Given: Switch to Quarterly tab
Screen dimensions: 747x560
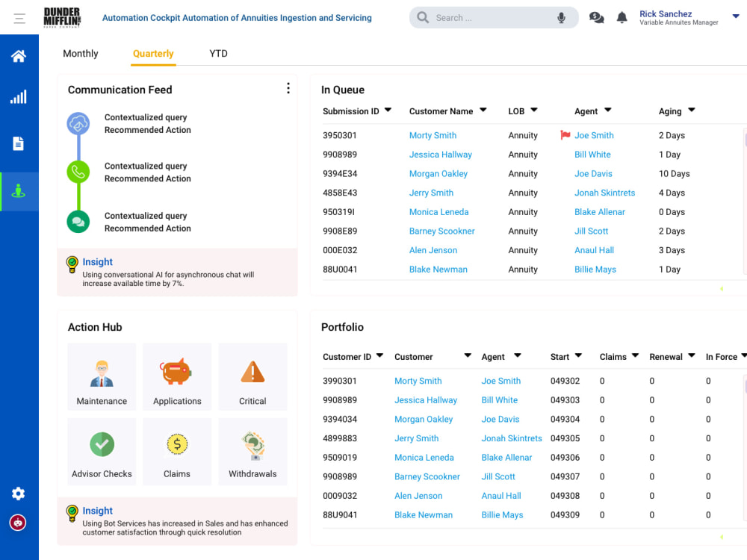Looking at the screenshot, I should [153, 54].
